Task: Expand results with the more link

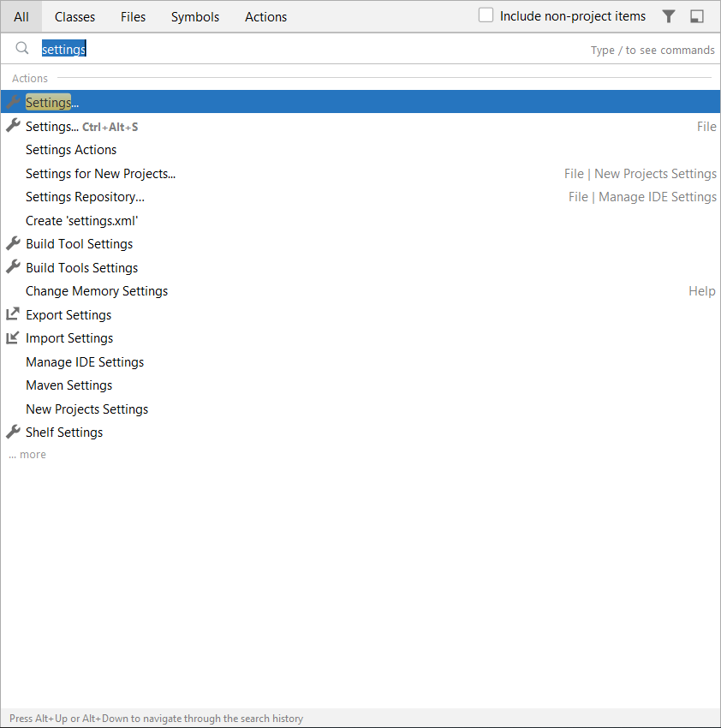Action: [27, 455]
